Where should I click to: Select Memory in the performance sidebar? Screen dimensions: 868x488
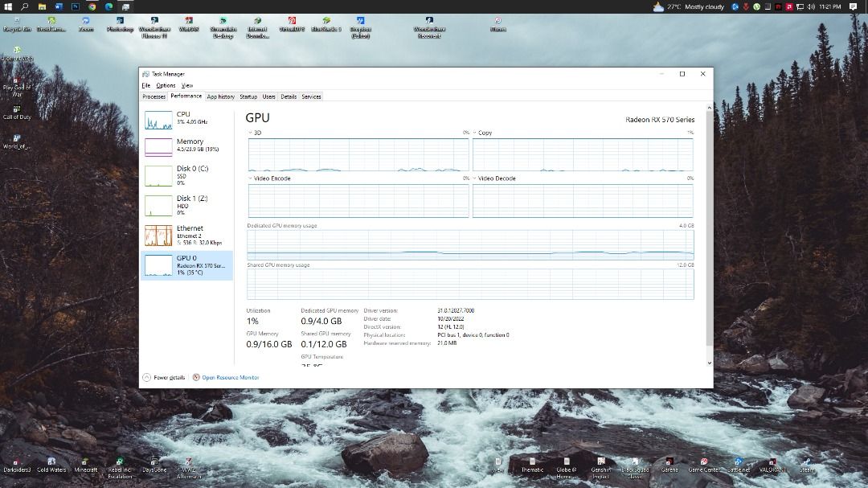tap(186, 147)
